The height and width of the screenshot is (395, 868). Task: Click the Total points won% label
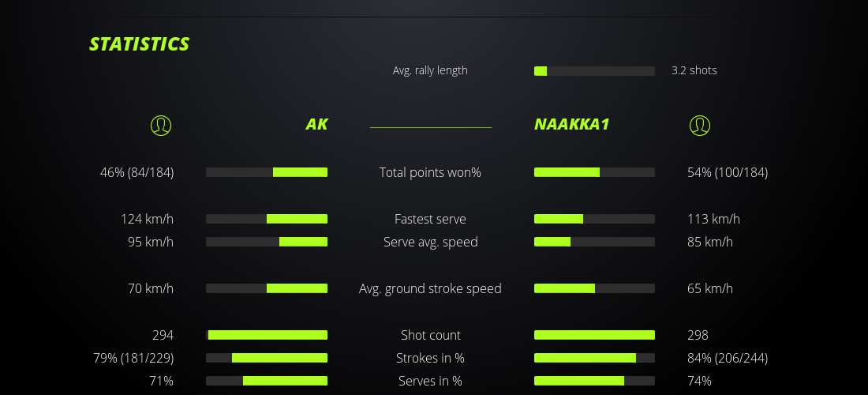[x=430, y=172]
